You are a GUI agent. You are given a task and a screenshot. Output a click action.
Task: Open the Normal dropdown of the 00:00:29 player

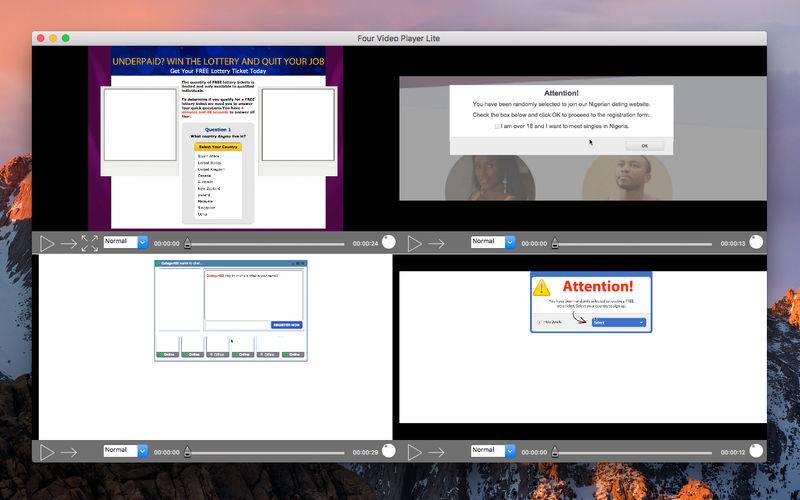tap(126, 451)
